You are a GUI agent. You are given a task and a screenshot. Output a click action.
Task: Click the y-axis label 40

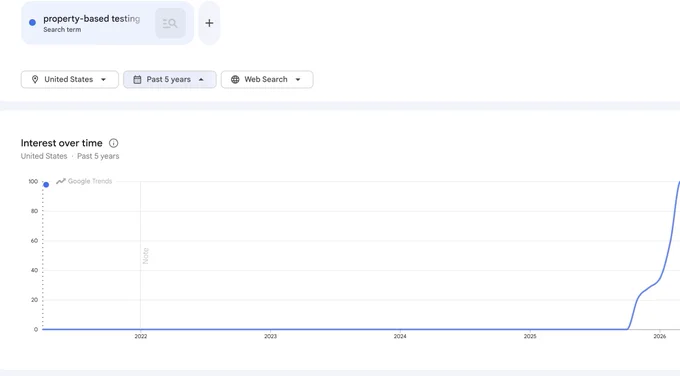34,270
